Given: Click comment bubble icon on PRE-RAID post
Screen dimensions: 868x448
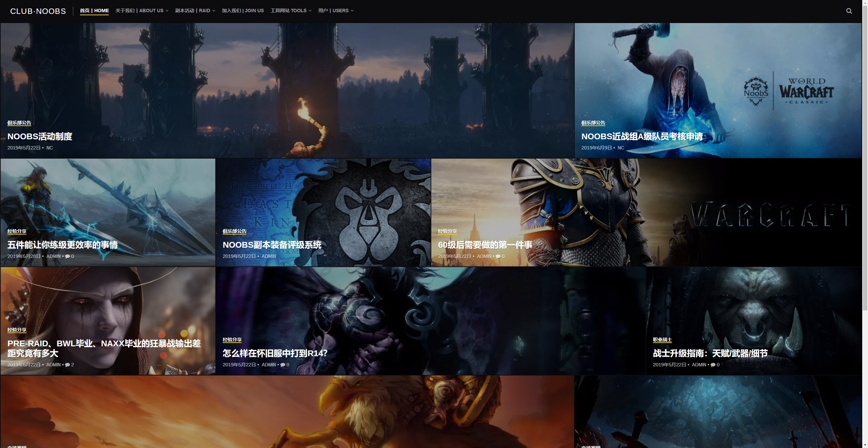Looking at the screenshot, I should pos(67,365).
